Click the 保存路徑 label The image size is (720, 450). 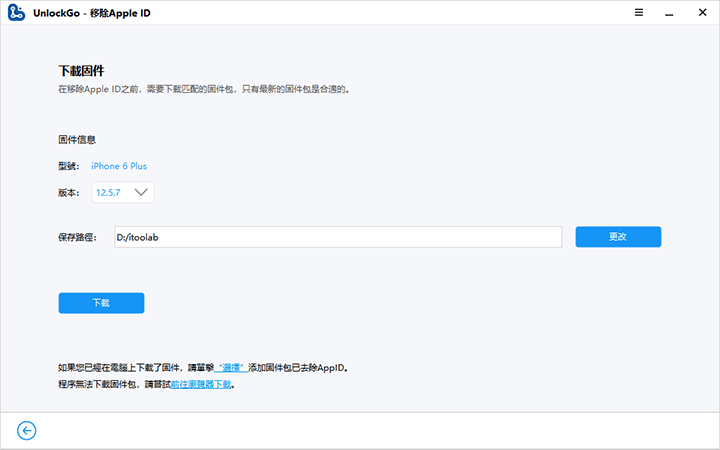pyautogui.click(x=77, y=237)
